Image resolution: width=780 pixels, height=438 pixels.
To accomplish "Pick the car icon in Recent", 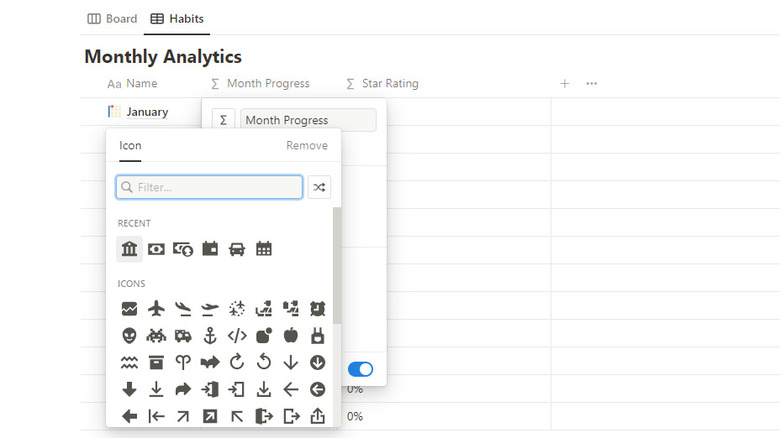I will tap(237, 249).
